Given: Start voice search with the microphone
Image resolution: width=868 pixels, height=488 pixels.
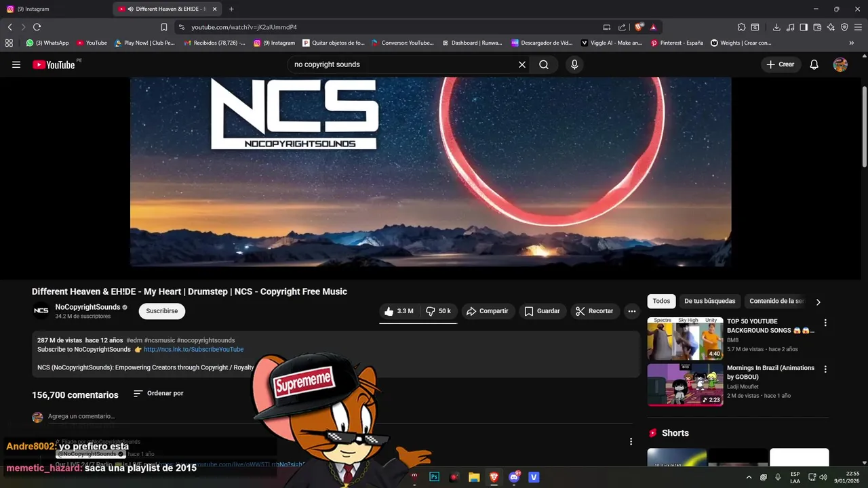Looking at the screenshot, I should coord(574,64).
